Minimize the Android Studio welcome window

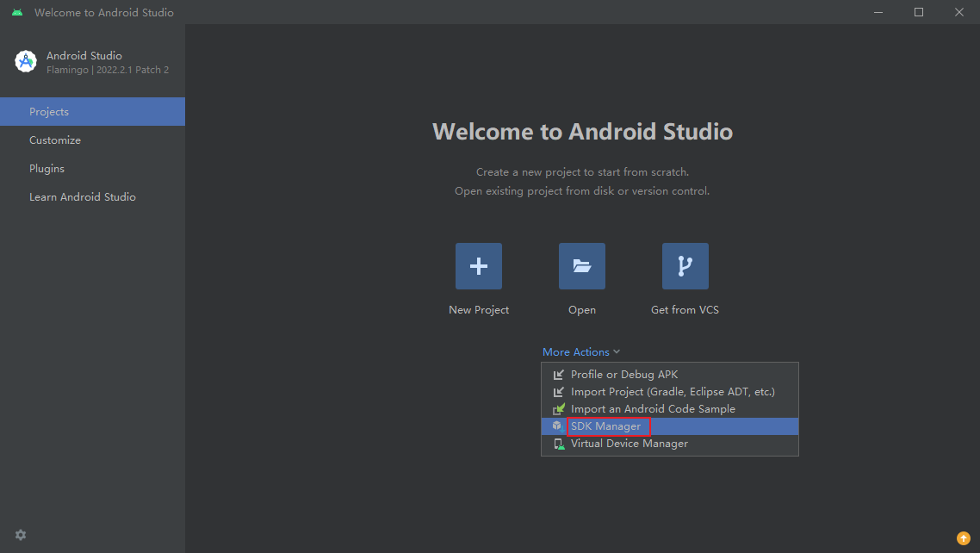point(878,13)
